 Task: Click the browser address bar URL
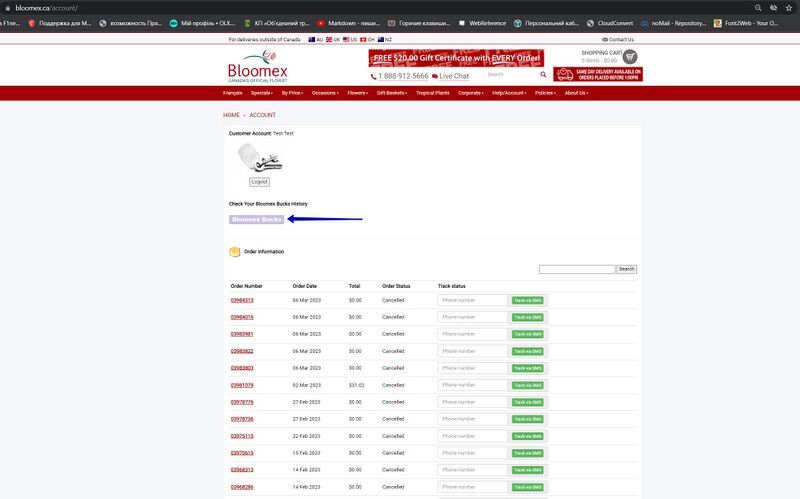coord(46,8)
